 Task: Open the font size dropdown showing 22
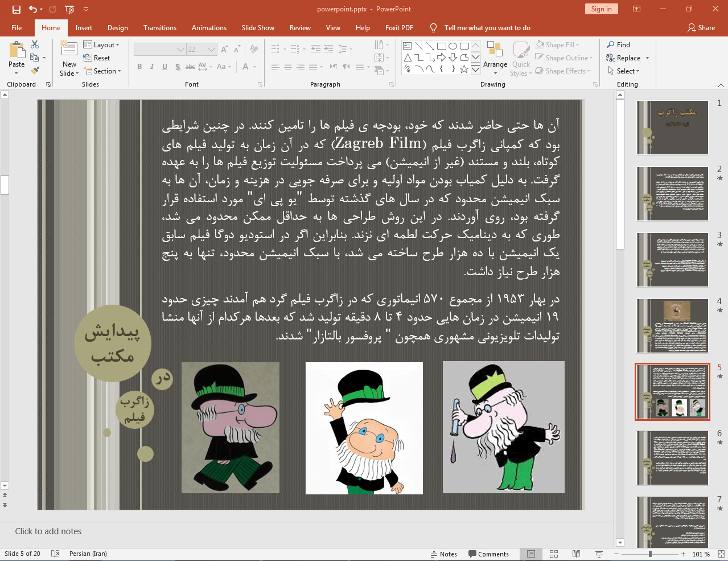[212, 50]
